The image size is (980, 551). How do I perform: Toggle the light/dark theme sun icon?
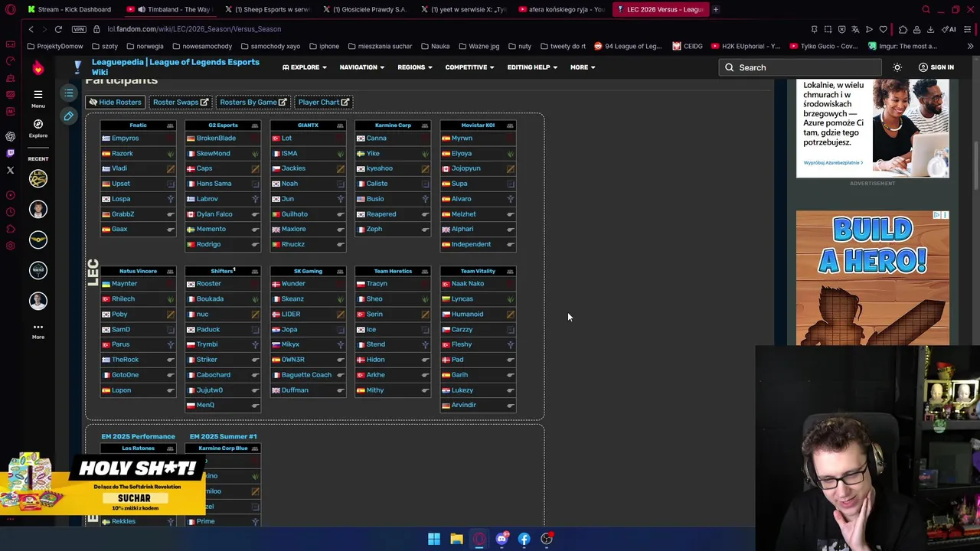(897, 67)
